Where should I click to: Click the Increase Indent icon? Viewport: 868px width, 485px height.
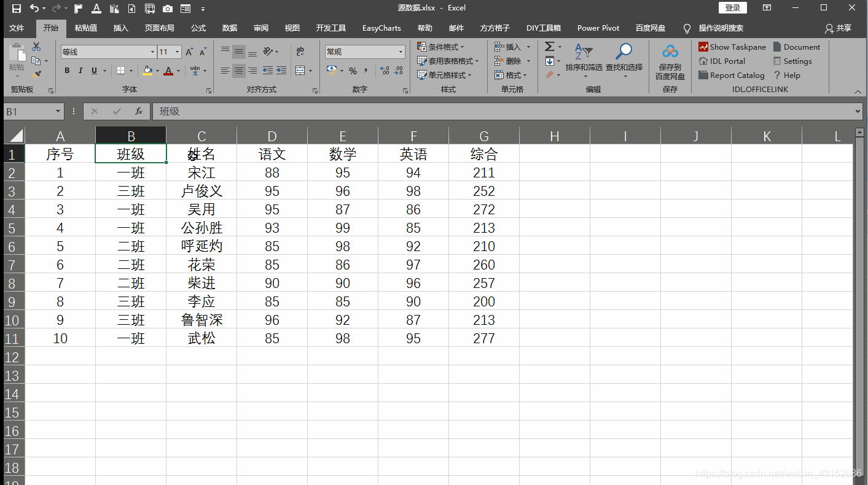[281, 71]
